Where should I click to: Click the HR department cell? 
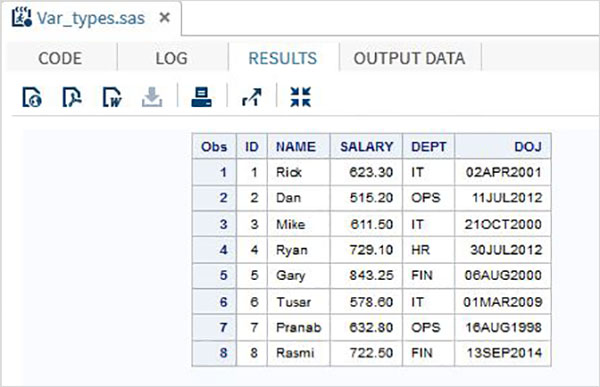(429, 250)
